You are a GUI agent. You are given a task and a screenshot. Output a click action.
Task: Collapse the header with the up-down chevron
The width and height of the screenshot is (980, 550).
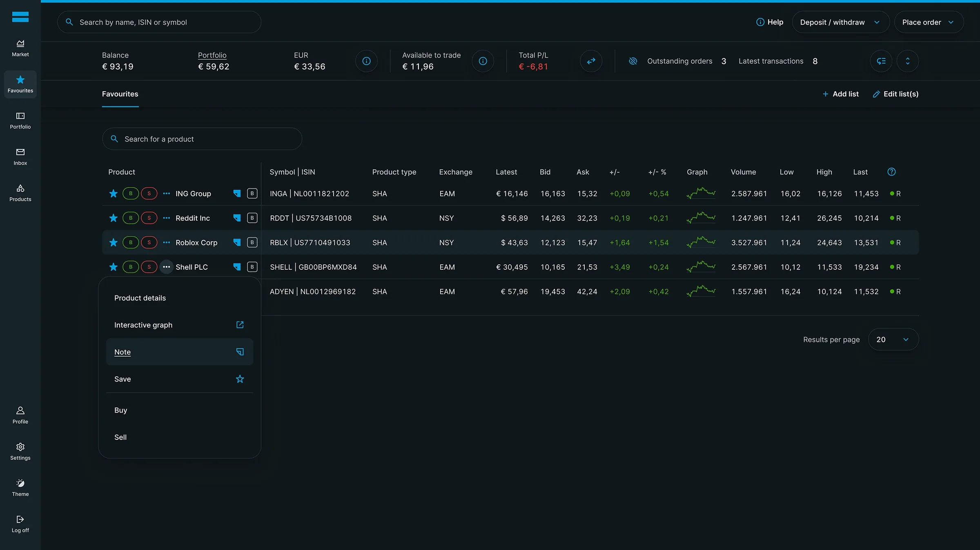tap(907, 61)
